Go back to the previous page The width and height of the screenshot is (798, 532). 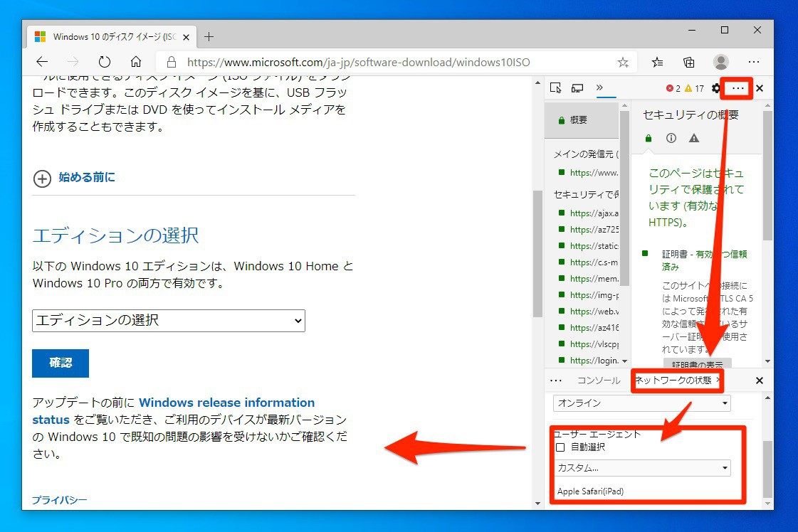42,62
